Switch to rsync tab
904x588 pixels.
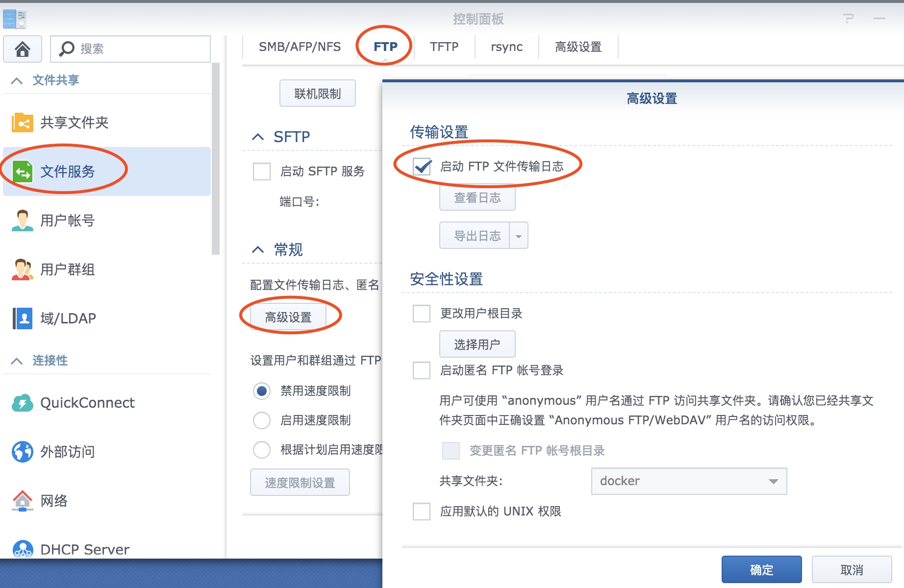(x=507, y=47)
